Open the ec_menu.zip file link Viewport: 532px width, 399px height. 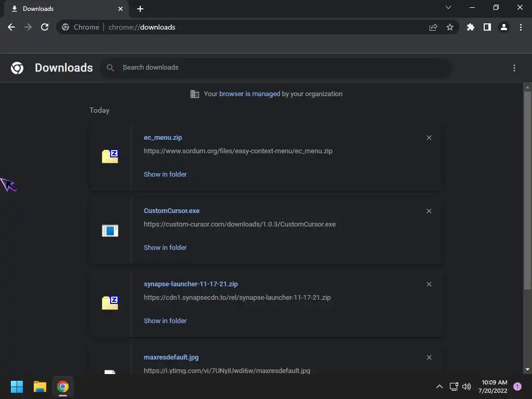(x=163, y=137)
